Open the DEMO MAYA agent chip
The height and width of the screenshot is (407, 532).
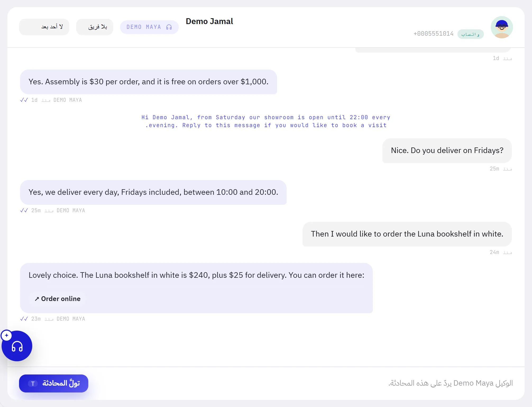coord(149,27)
